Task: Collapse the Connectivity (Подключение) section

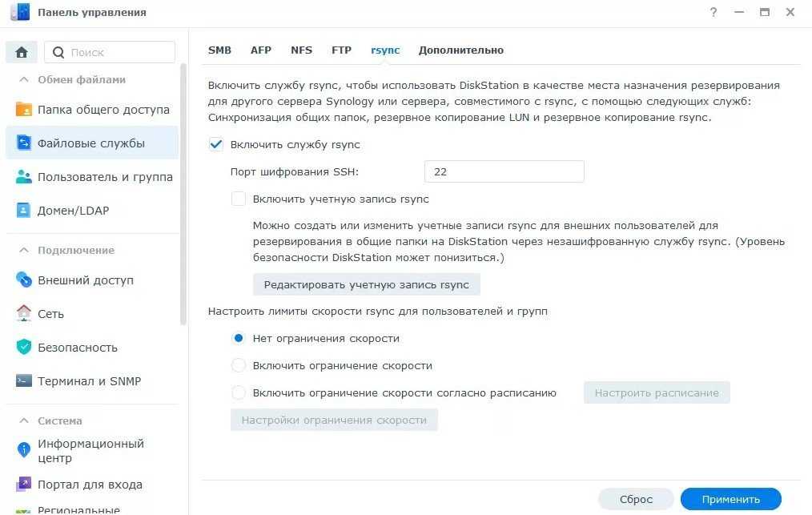Action: pyautogui.click(x=23, y=251)
